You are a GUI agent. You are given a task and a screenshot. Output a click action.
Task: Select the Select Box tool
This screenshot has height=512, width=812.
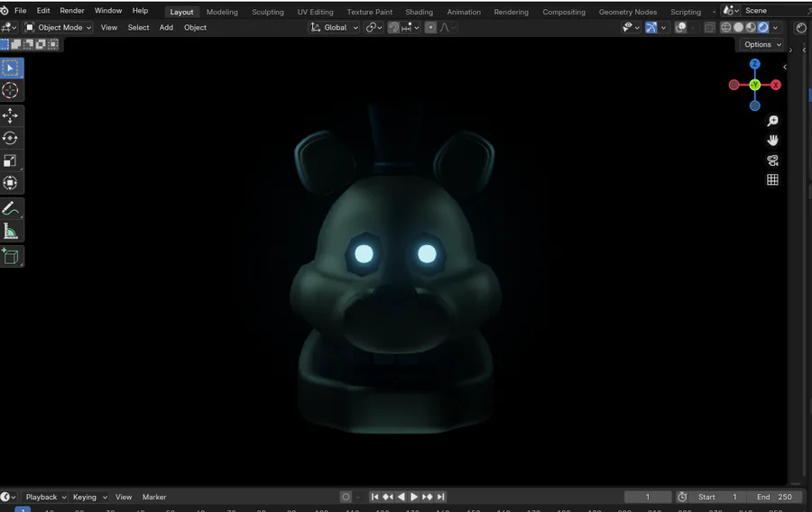click(x=10, y=68)
